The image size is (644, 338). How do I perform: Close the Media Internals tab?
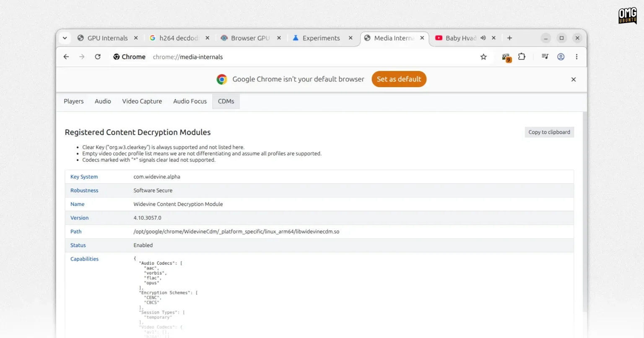(422, 38)
